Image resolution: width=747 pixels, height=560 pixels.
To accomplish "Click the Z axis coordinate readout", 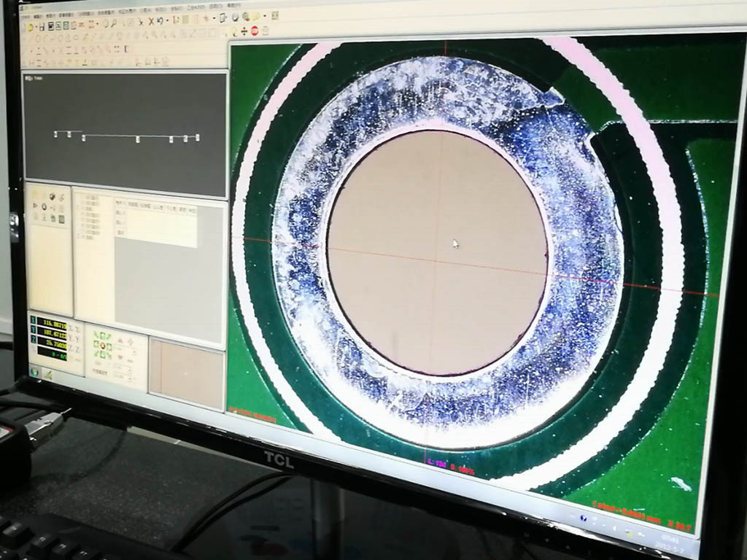I will pyautogui.click(x=53, y=343).
